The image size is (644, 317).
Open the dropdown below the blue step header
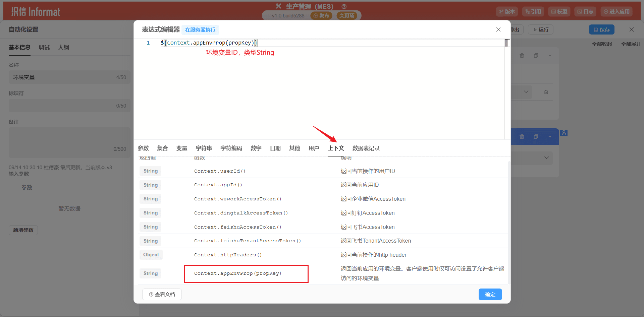(546, 157)
